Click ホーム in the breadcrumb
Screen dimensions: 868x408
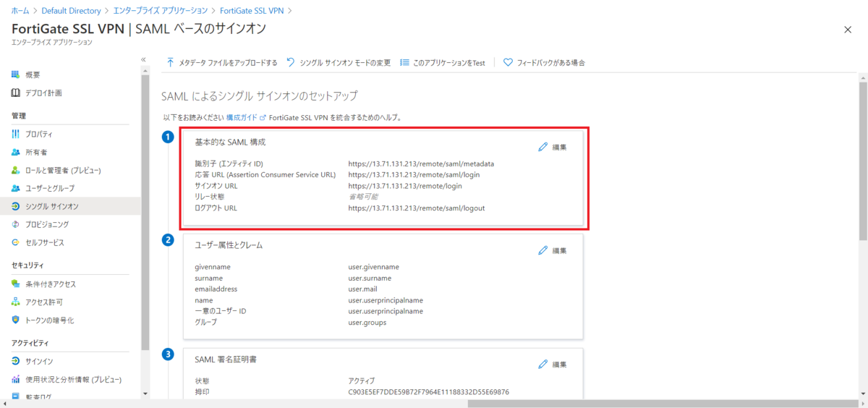tap(20, 11)
